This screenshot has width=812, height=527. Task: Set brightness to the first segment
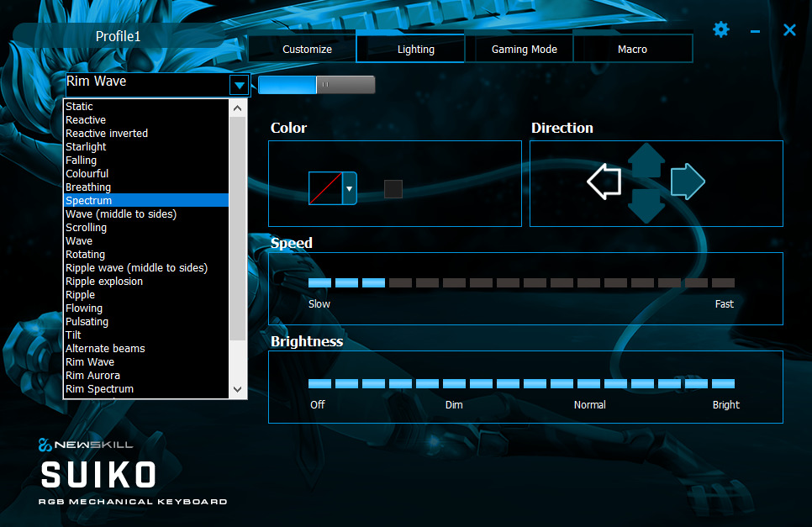(x=319, y=383)
